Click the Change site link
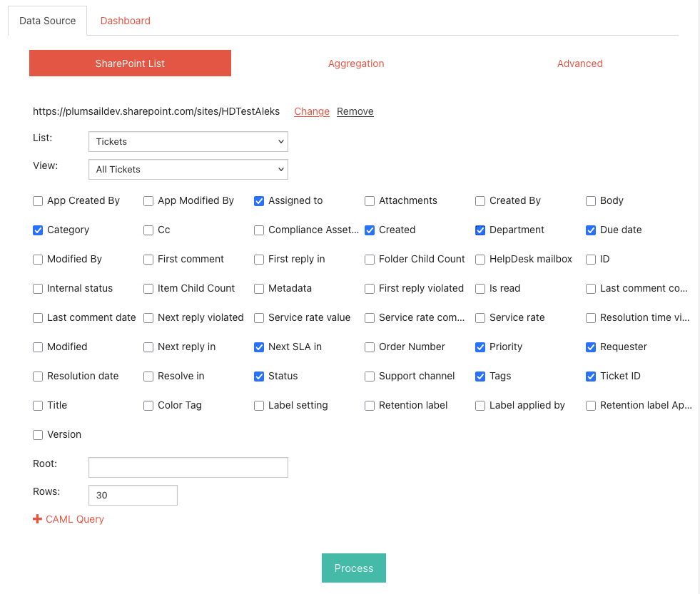This screenshot has height=594, width=700. pyautogui.click(x=312, y=111)
